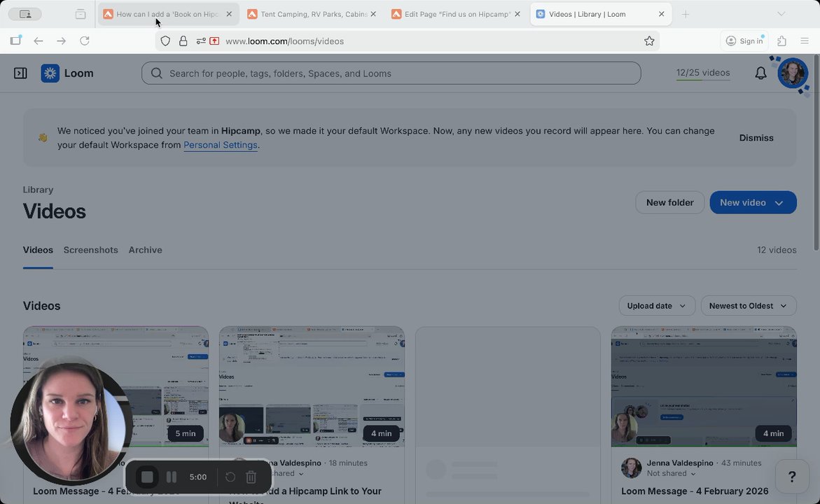820x504 pixels.
Task: Expand the New video dropdown arrow
Action: coord(779,203)
